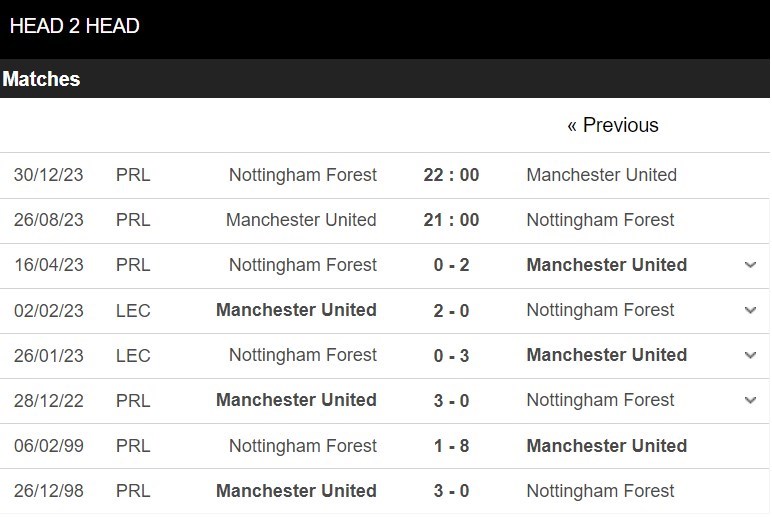The width and height of the screenshot is (772, 525).
Task: Open the Matches section header
Action: click(385, 79)
